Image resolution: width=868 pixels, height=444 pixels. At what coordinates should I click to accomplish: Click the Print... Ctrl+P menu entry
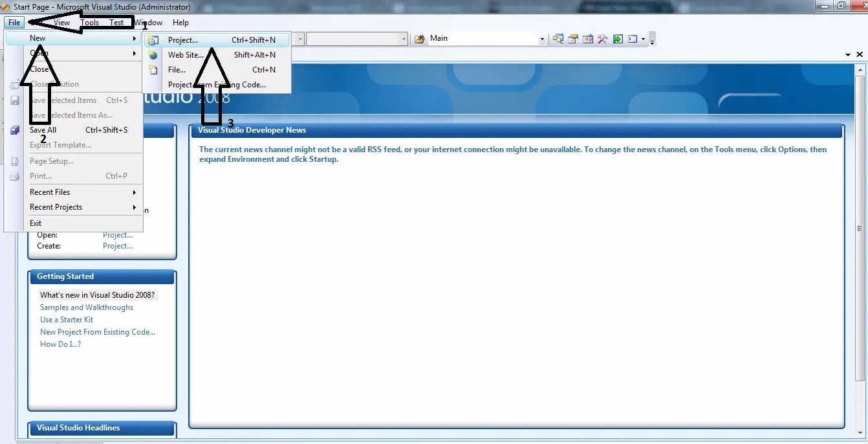pos(74,176)
